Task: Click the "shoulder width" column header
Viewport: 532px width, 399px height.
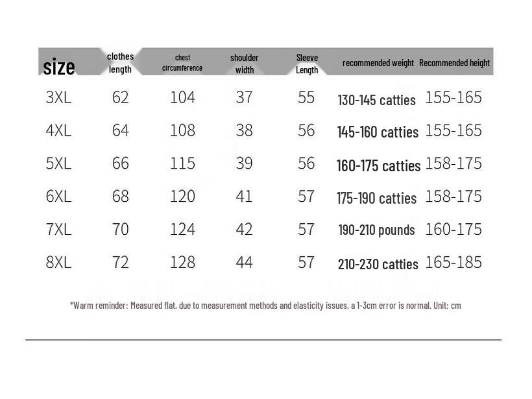Action: [x=244, y=64]
